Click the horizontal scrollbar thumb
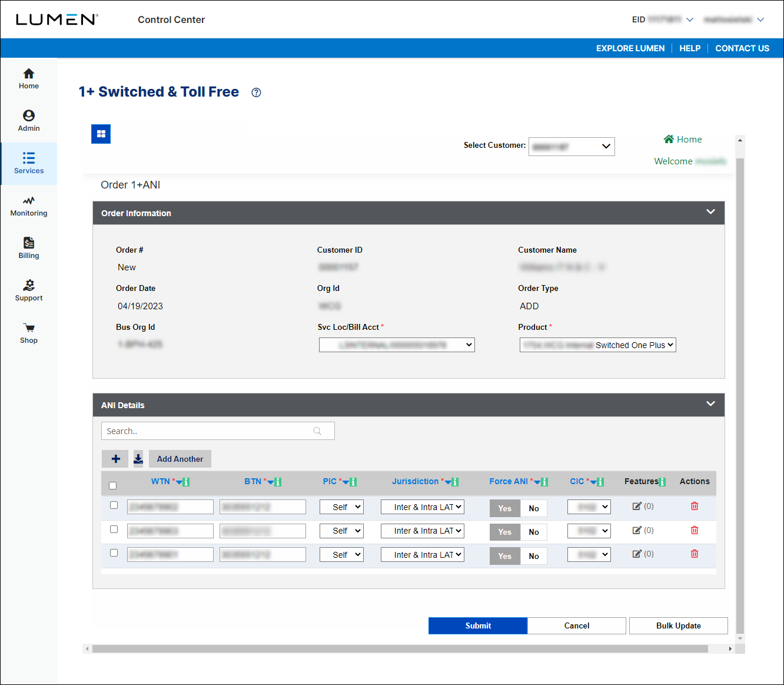 tap(400, 649)
